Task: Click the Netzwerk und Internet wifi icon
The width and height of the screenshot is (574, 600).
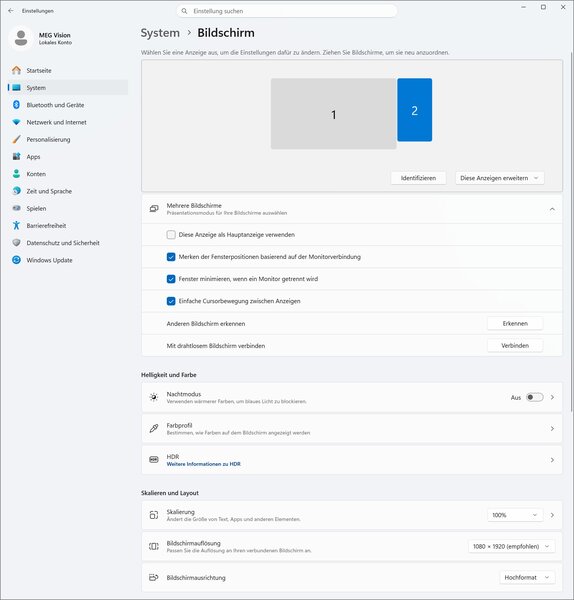Action: click(16, 122)
